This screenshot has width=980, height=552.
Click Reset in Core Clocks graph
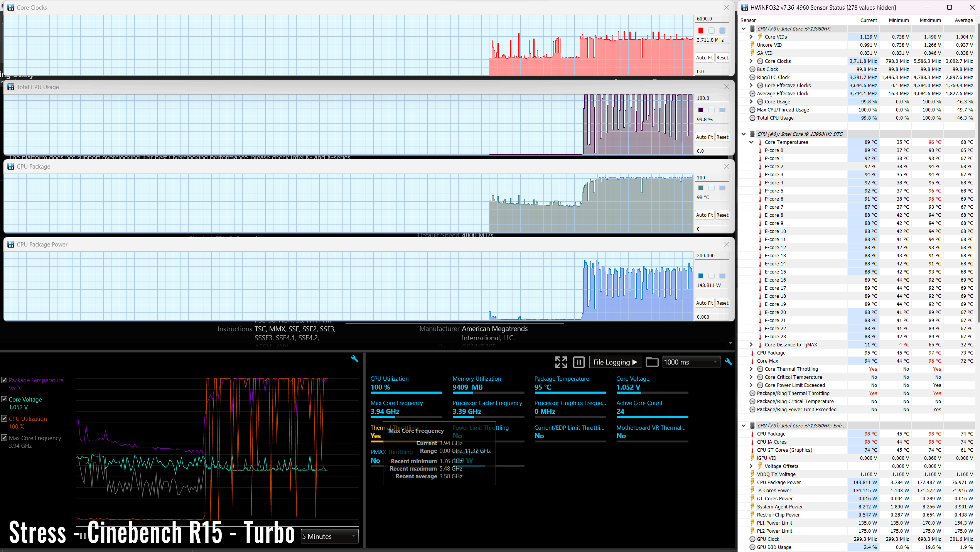point(722,58)
